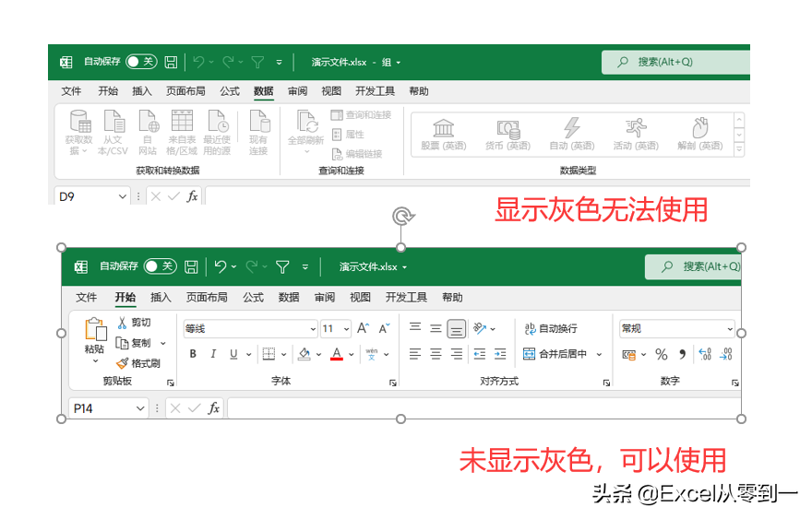Open the 页面布局 tab in the Home window
The image size is (812, 519).
coord(207,298)
